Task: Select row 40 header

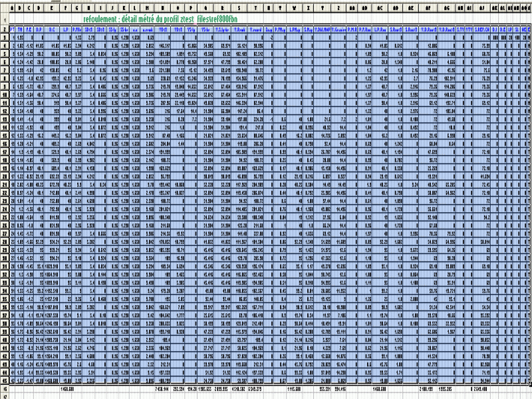Action: pos(5,338)
